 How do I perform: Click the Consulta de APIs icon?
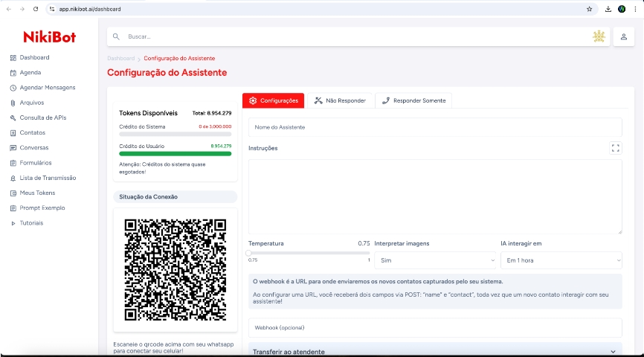point(13,118)
